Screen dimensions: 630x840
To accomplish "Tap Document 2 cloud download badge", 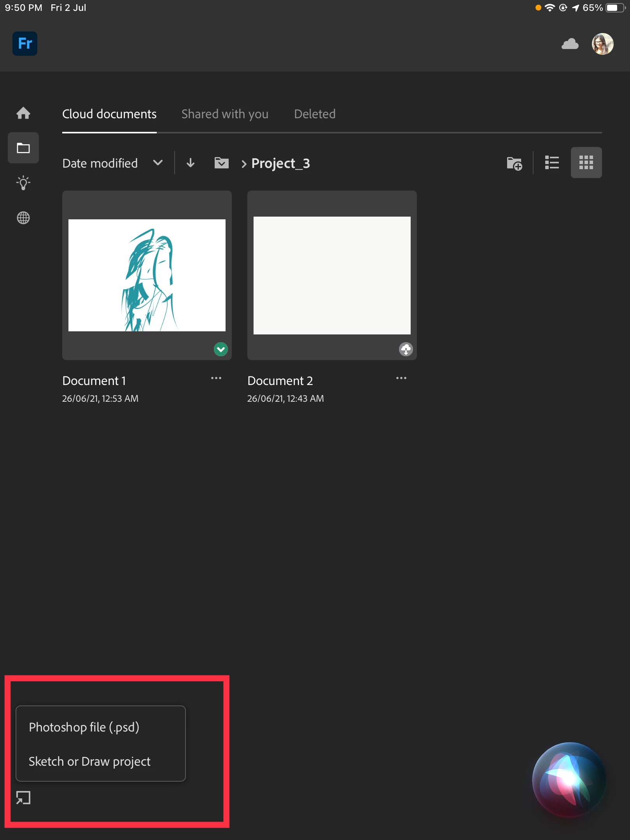I will 406,349.
